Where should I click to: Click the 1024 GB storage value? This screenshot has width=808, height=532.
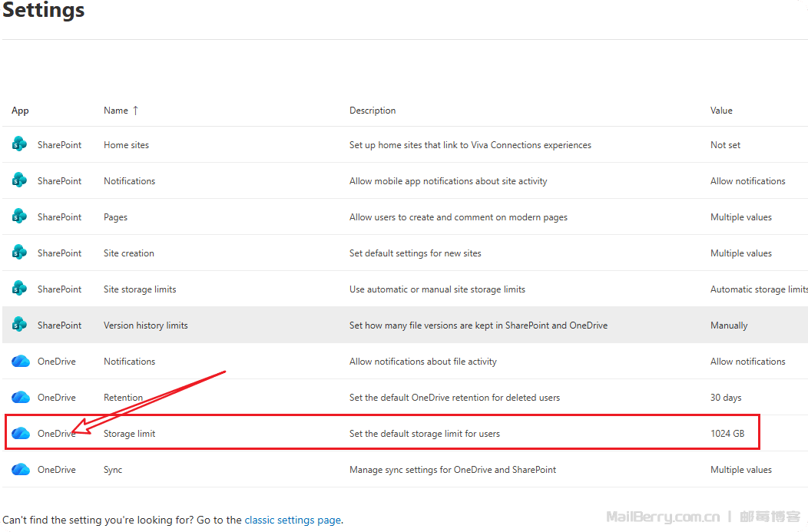pos(727,434)
